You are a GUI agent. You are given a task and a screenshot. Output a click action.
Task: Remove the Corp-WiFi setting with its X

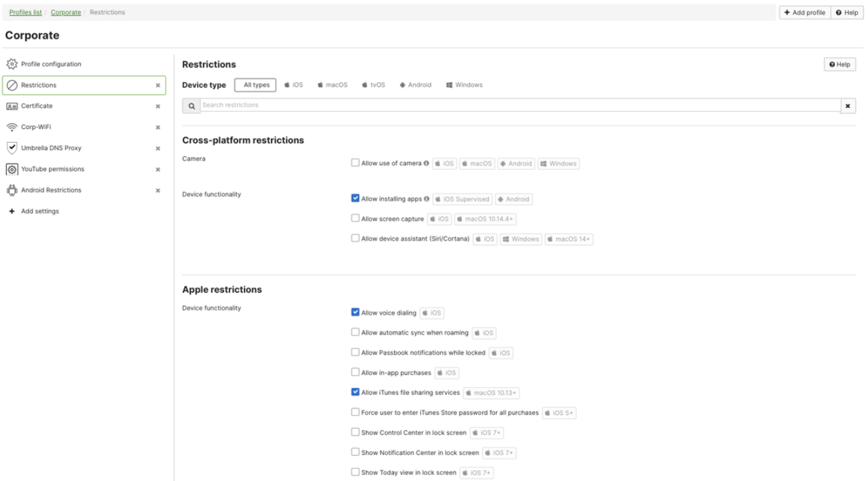pos(158,128)
